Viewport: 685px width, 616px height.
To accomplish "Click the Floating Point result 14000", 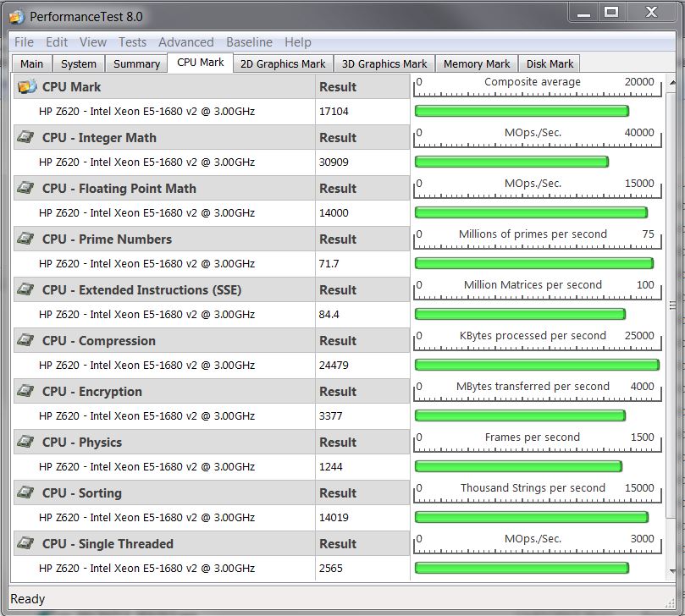I will click(334, 212).
